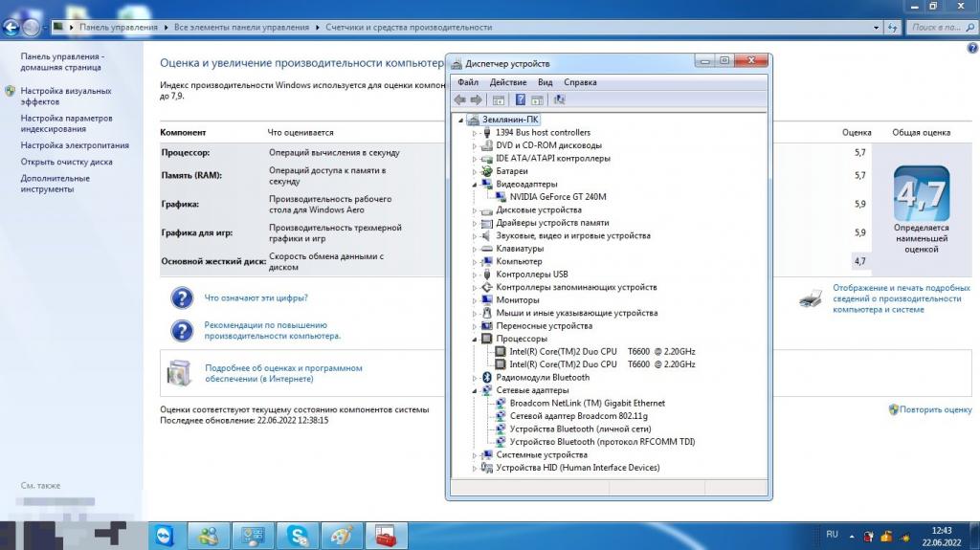The width and height of the screenshot is (980, 550).
Task: Click the printer icon for detailed system info
Action: click(x=810, y=298)
